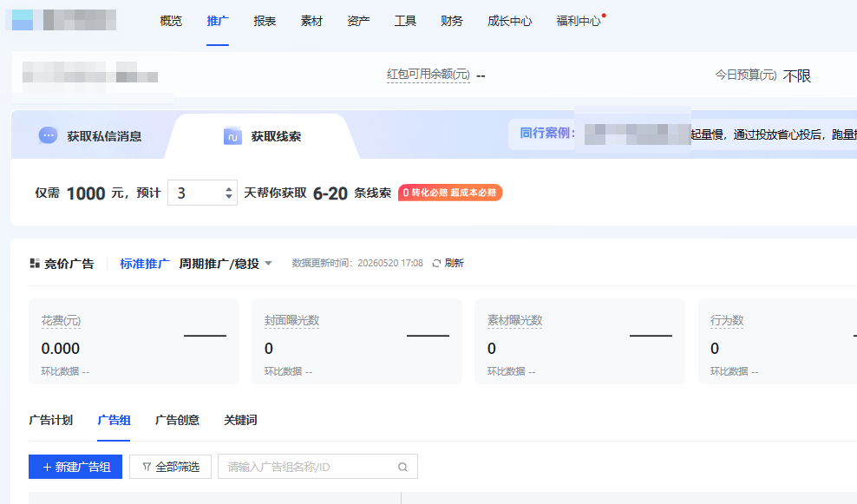The width and height of the screenshot is (857, 504).
Task: Go to the 素材 materials menu
Action: click(311, 22)
